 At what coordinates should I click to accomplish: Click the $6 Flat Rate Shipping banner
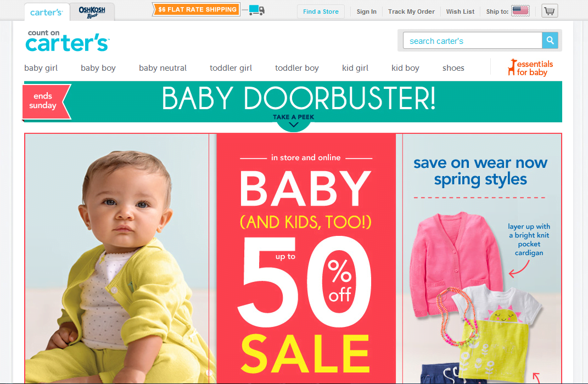[197, 9]
